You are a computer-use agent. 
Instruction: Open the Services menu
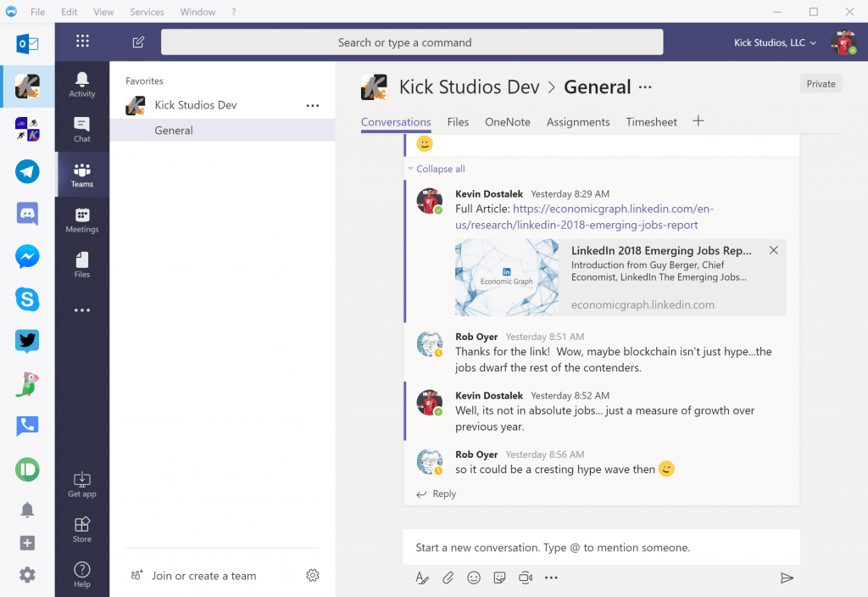pyautogui.click(x=147, y=12)
